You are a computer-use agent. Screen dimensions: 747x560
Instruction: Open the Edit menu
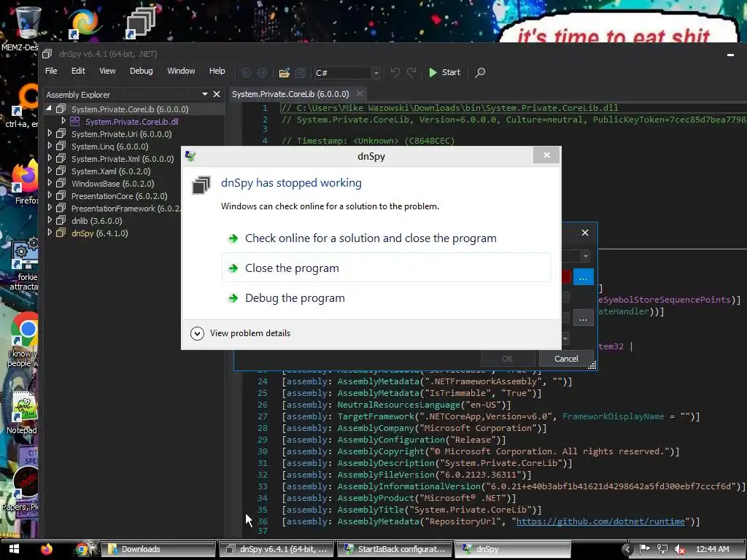(x=78, y=71)
